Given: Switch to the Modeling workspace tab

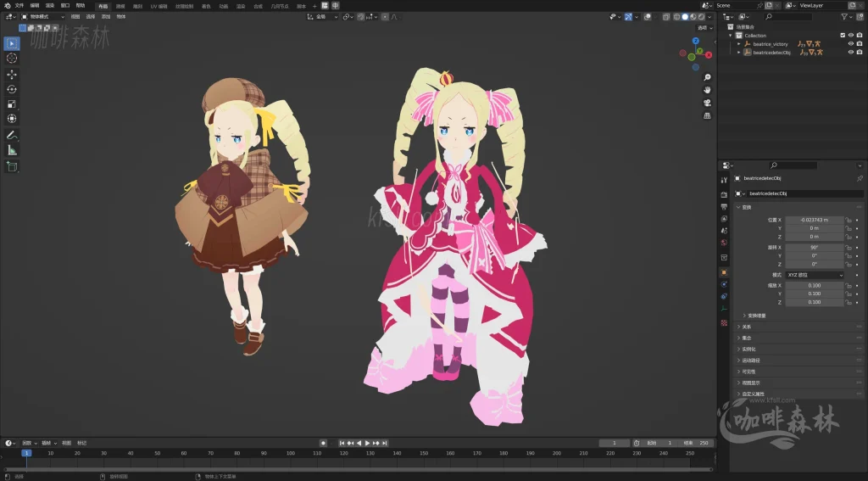Looking at the screenshot, I should (x=120, y=6).
